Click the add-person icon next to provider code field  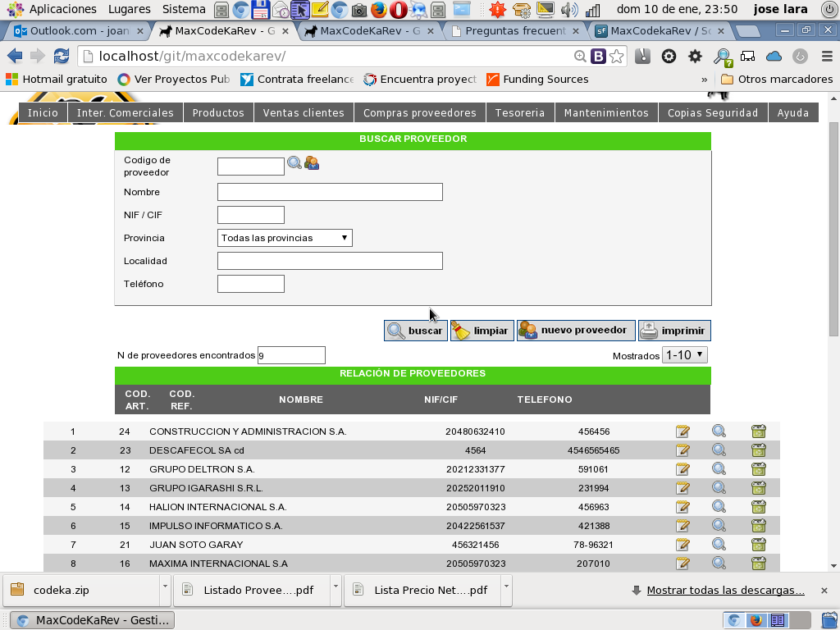tap(311, 163)
